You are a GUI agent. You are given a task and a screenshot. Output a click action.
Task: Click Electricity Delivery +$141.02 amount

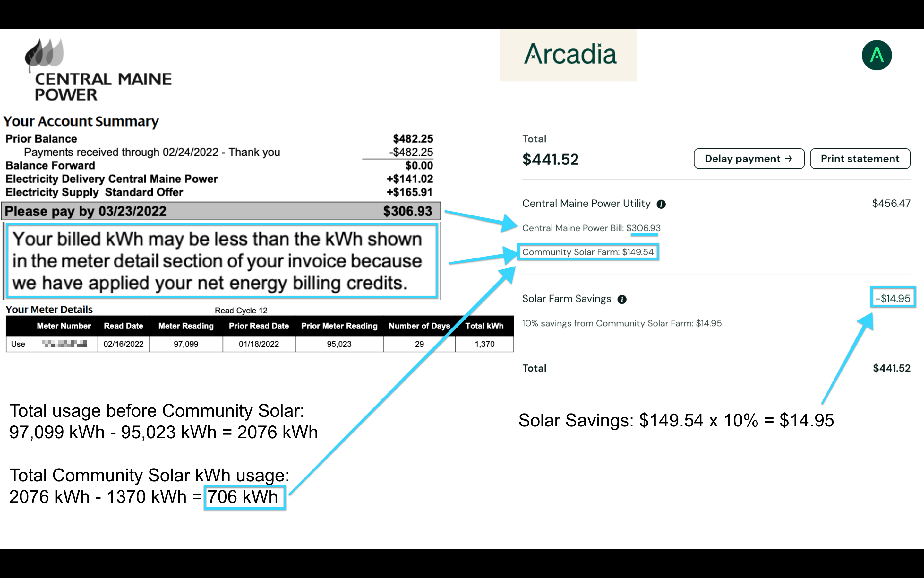pos(410,179)
